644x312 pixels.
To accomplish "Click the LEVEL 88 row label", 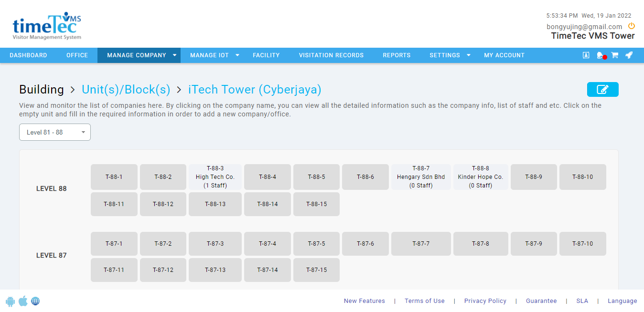I will (52, 188).
